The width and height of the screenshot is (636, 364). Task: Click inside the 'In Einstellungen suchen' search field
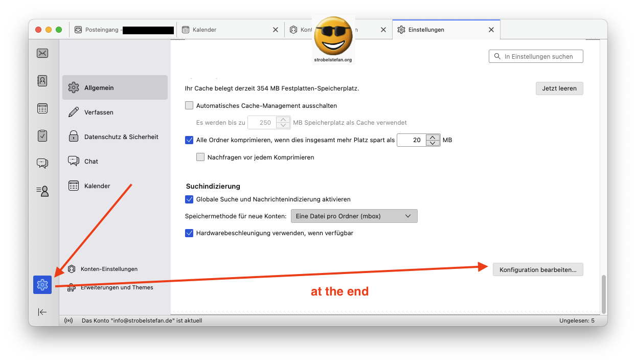(536, 56)
